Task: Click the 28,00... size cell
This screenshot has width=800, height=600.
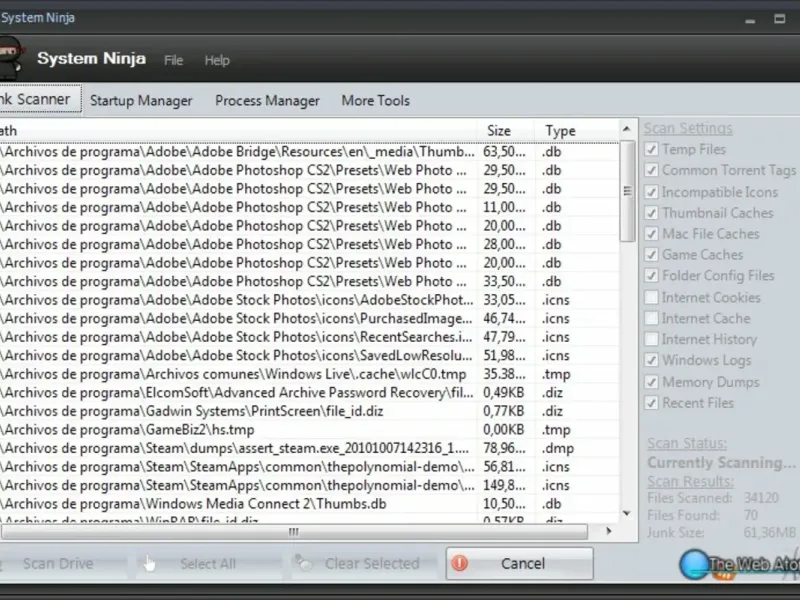Action: click(x=504, y=244)
